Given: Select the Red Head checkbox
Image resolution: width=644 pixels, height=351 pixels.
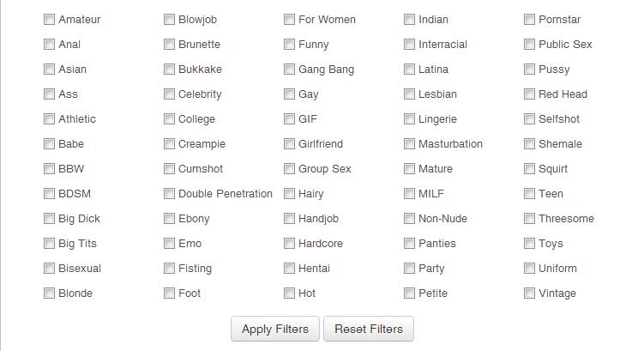Looking at the screenshot, I should click(529, 94).
